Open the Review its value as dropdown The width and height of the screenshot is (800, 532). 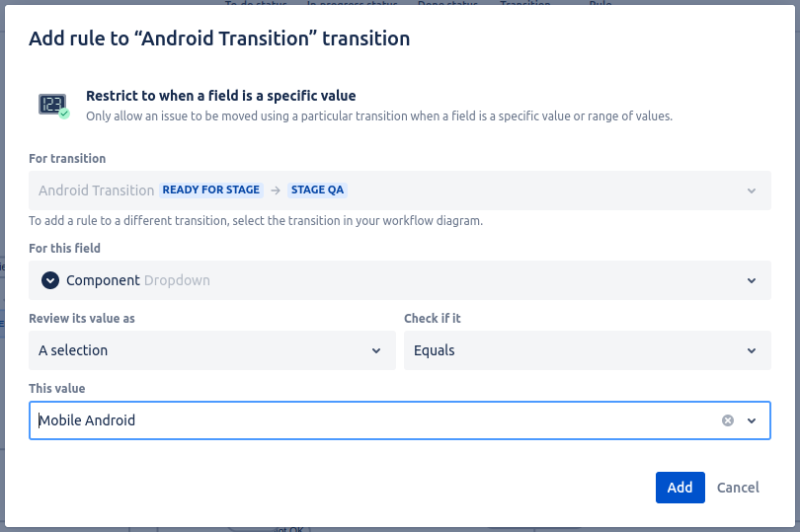pyautogui.click(x=212, y=350)
